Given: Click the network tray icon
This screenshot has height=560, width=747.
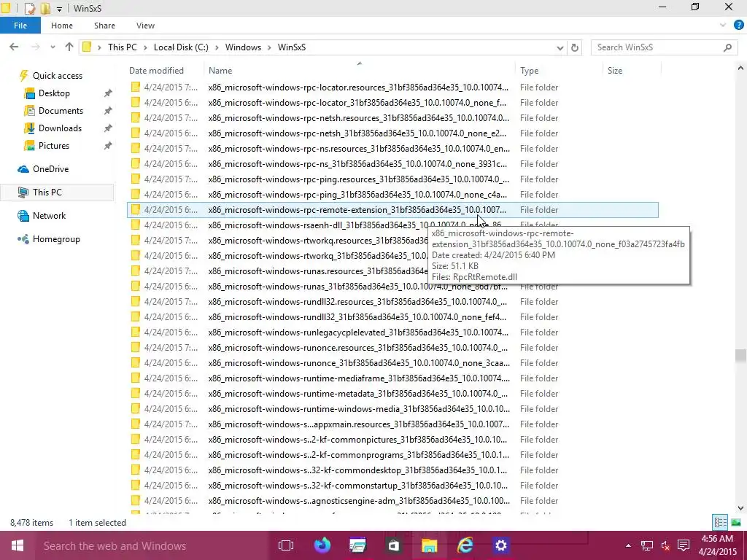Looking at the screenshot, I should pyautogui.click(x=647, y=545).
